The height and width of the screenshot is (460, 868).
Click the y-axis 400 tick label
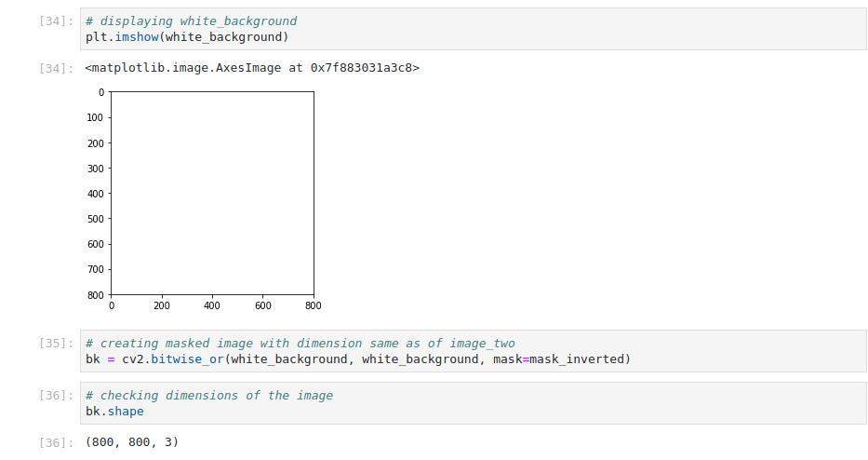tap(95, 194)
